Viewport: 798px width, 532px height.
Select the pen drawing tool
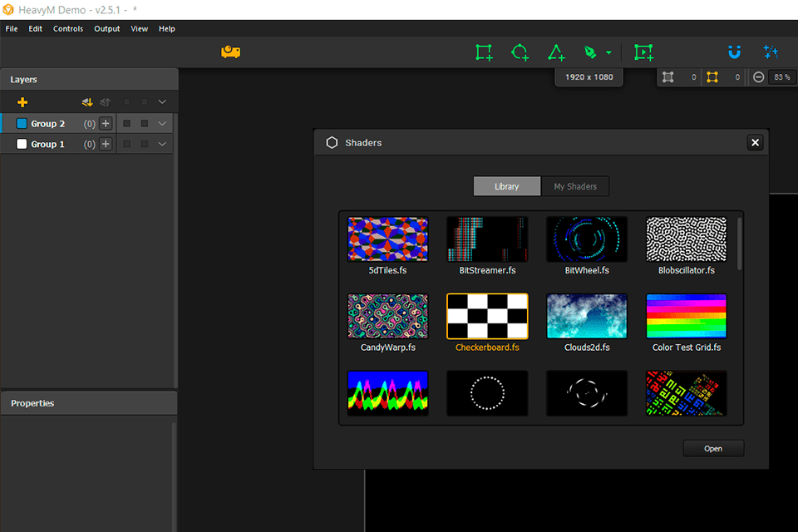coord(590,52)
